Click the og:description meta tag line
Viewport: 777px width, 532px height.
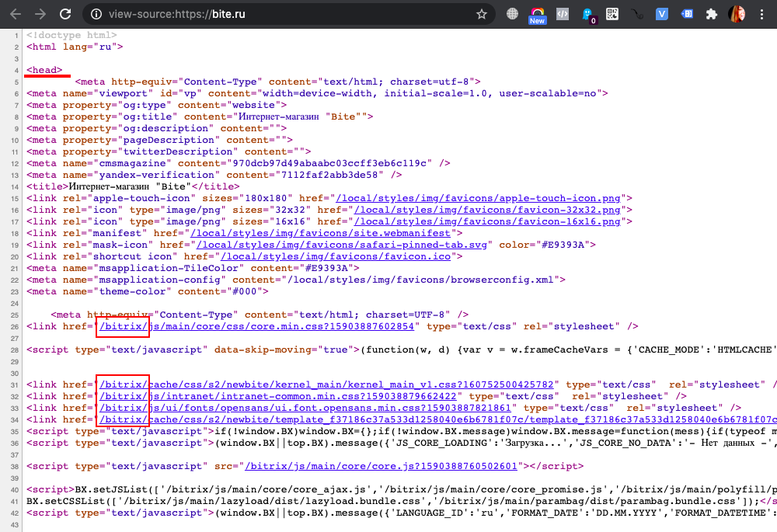coord(157,128)
